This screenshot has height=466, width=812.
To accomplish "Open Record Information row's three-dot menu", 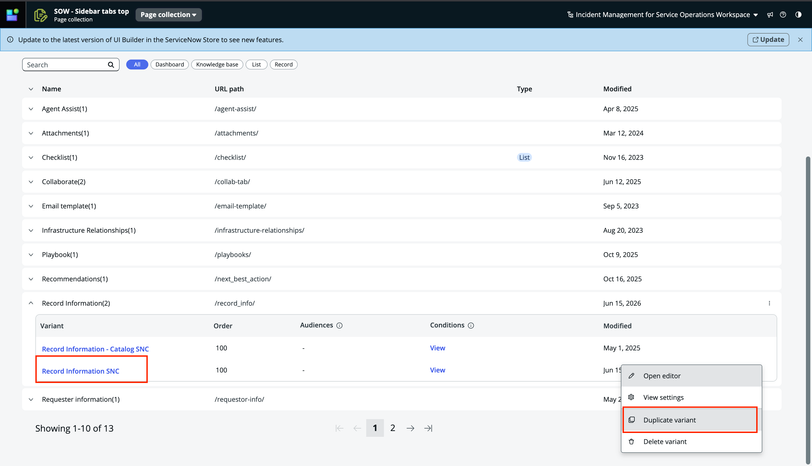I will [769, 303].
